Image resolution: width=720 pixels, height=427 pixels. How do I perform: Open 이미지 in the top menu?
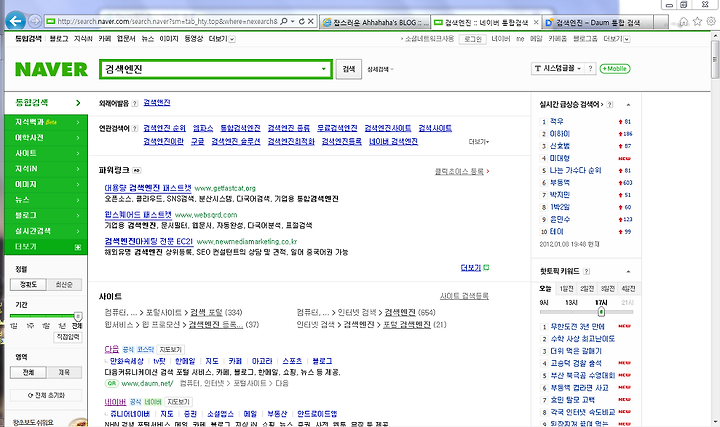(169, 39)
